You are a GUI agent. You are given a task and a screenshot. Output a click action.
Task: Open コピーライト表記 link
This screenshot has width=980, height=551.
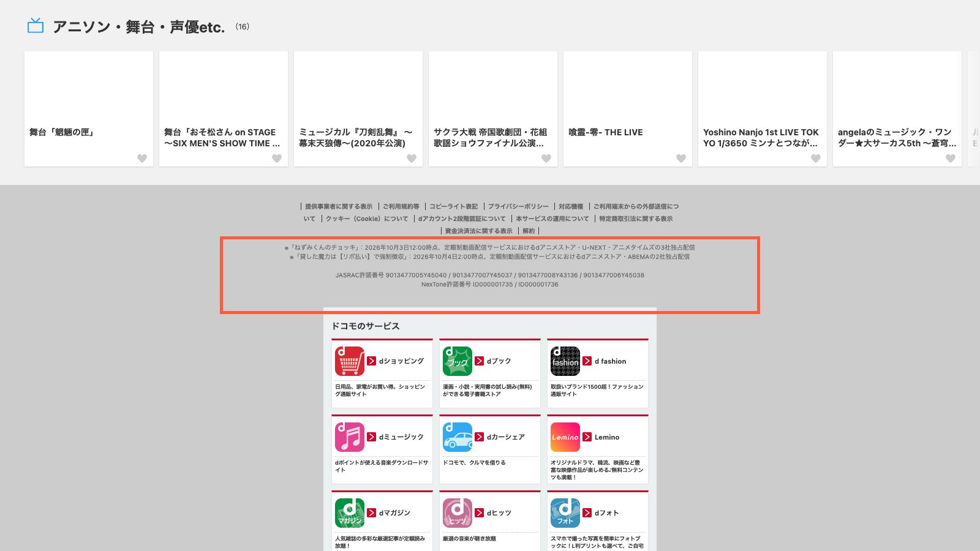coord(454,207)
